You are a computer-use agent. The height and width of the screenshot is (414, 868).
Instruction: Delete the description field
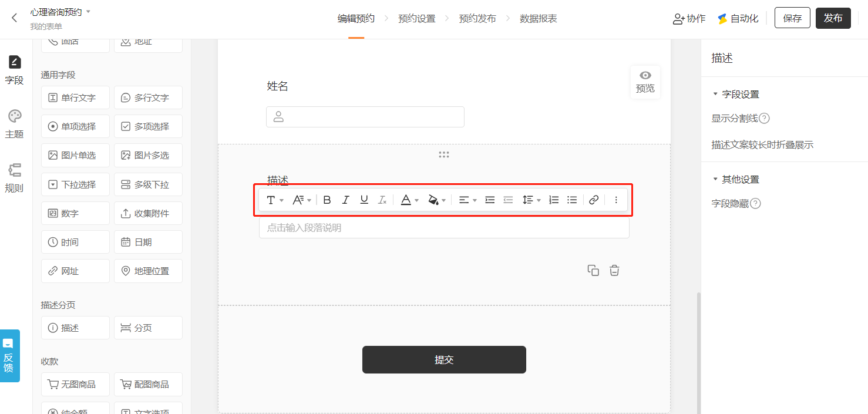(614, 270)
